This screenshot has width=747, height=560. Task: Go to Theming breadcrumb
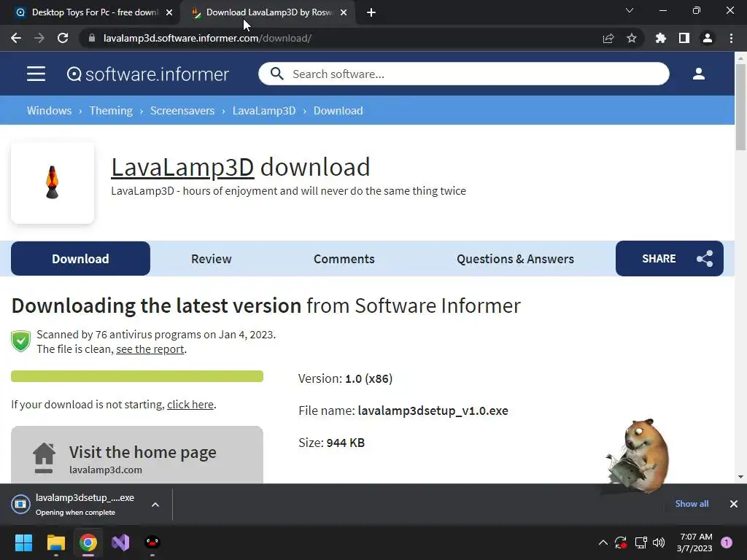pyautogui.click(x=111, y=111)
